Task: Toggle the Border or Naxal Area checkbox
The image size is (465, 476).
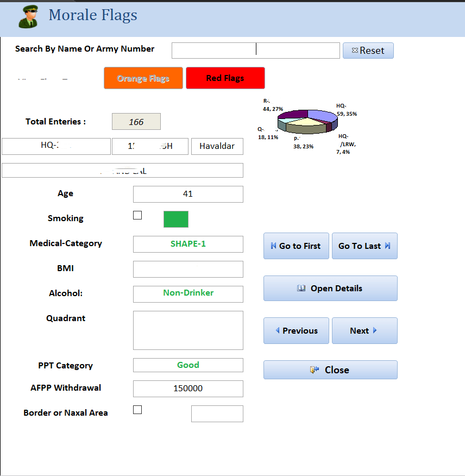Action: (137, 410)
